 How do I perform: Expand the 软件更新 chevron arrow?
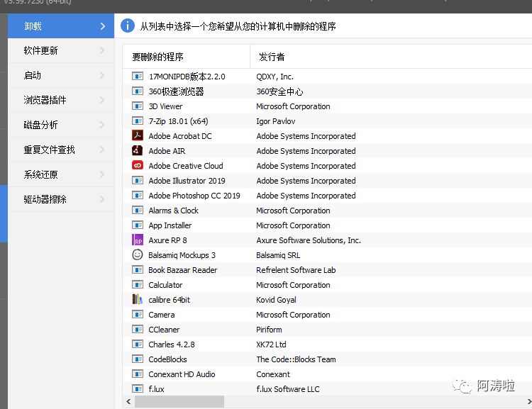pos(102,50)
